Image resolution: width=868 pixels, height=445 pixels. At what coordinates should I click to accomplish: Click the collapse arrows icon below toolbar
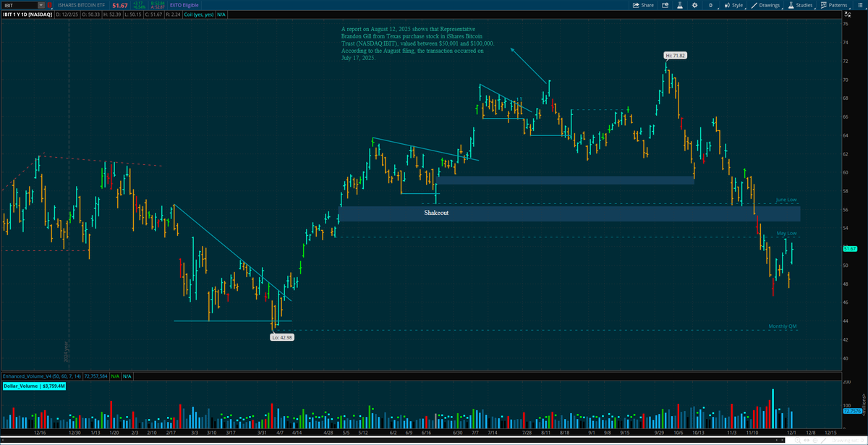click(x=849, y=14)
